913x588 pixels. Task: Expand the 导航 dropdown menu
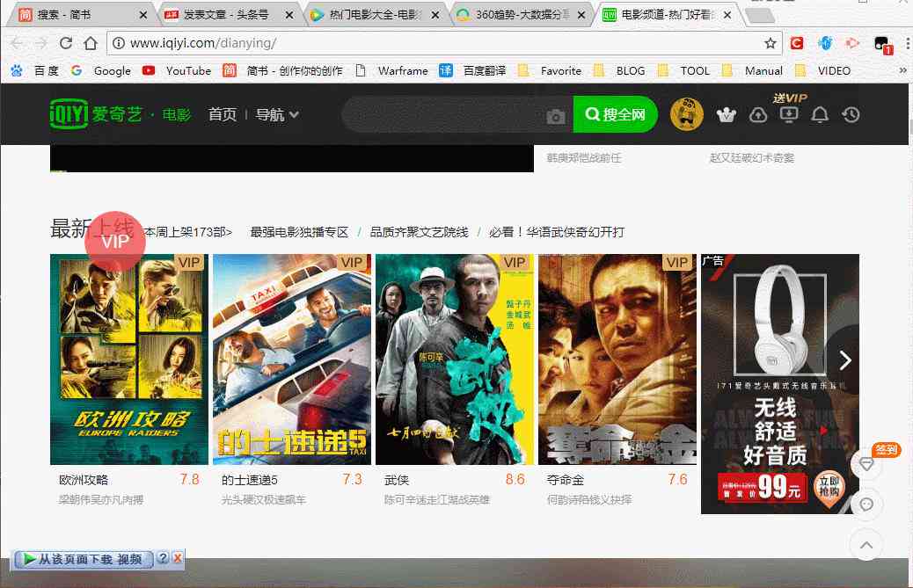click(x=277, y=114)
